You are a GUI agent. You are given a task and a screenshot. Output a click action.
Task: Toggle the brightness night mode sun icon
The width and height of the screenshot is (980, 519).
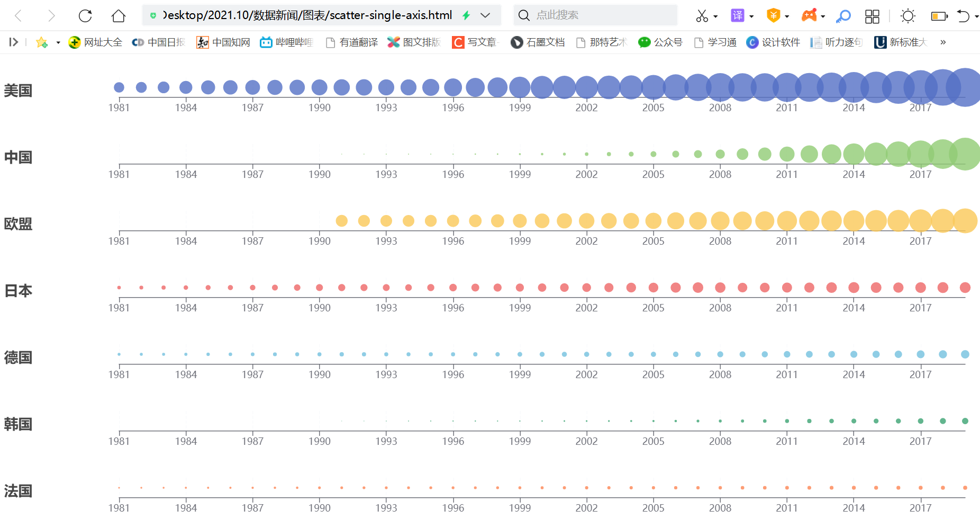[x=908, y=16]
